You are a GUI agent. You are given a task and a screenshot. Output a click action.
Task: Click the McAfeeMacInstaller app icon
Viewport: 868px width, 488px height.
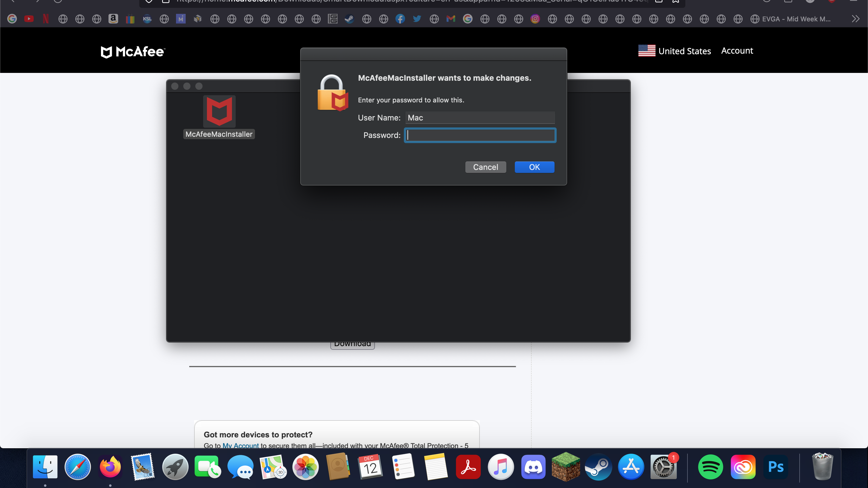(219, 113)
